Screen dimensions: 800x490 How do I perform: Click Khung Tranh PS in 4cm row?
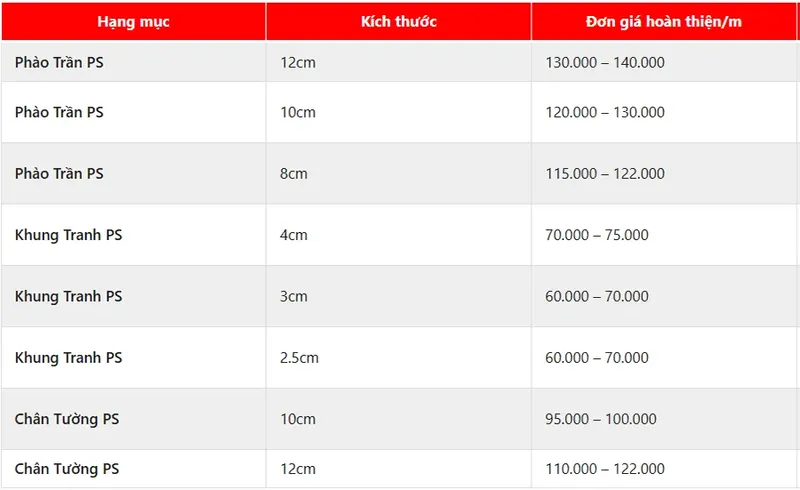tap(68, 235)
